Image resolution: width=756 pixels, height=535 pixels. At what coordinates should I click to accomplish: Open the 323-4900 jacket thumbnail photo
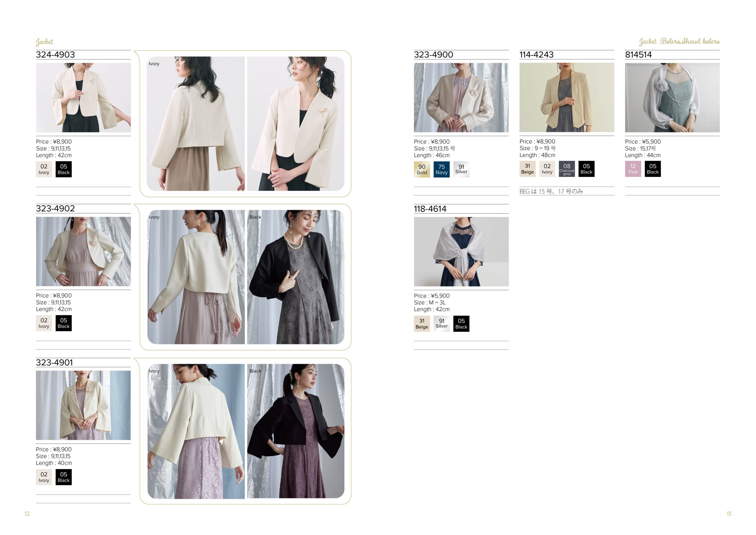[x=461, y=98]
